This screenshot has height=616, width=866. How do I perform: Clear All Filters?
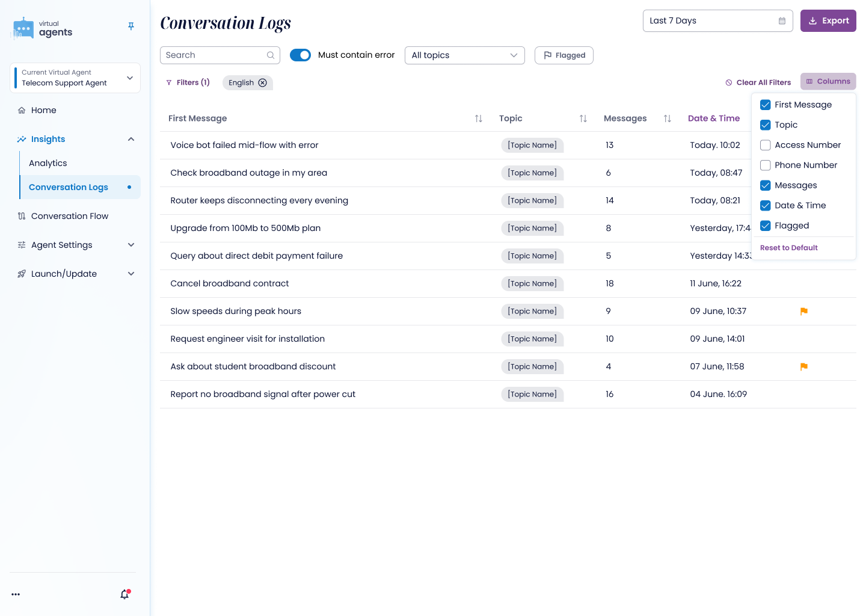tap(758, 83)
